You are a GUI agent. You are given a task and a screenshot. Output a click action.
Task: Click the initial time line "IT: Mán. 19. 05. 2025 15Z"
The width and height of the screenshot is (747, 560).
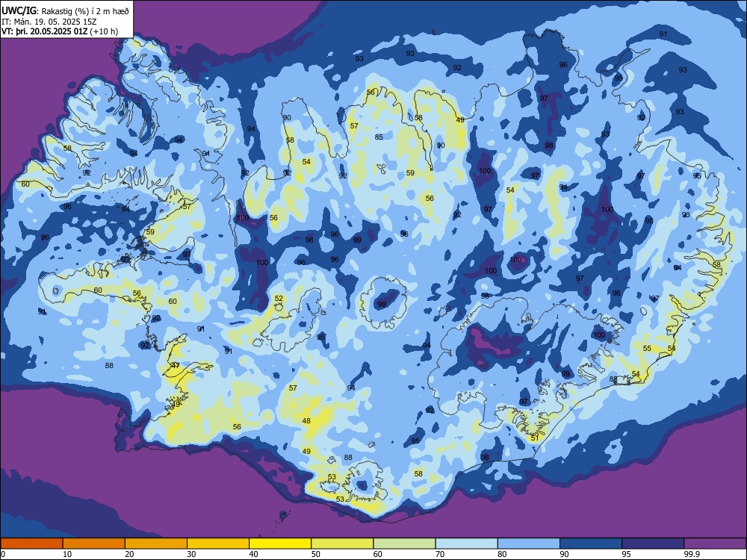(x=49, y=22)
